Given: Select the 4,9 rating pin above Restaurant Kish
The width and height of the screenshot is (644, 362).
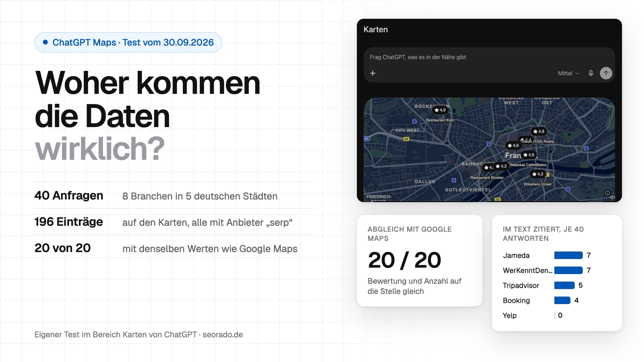Looking at the screenshot, I should pos(440,110).
